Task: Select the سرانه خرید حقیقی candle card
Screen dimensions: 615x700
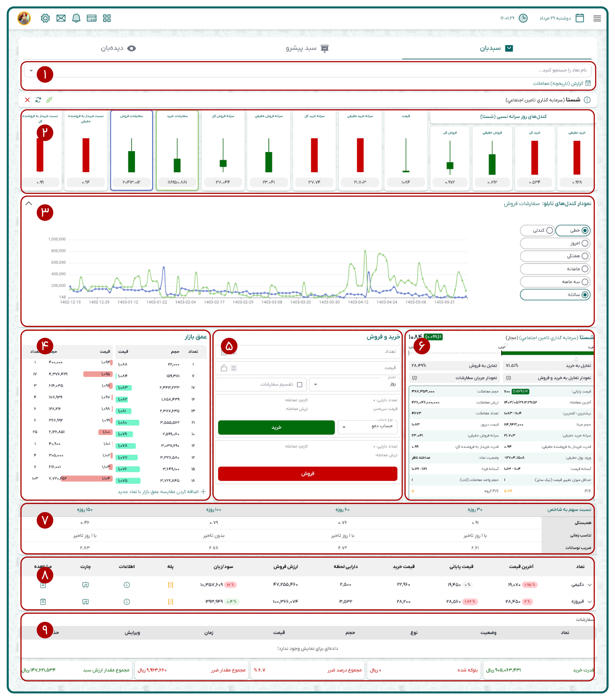Action: [x=360, y=150]
